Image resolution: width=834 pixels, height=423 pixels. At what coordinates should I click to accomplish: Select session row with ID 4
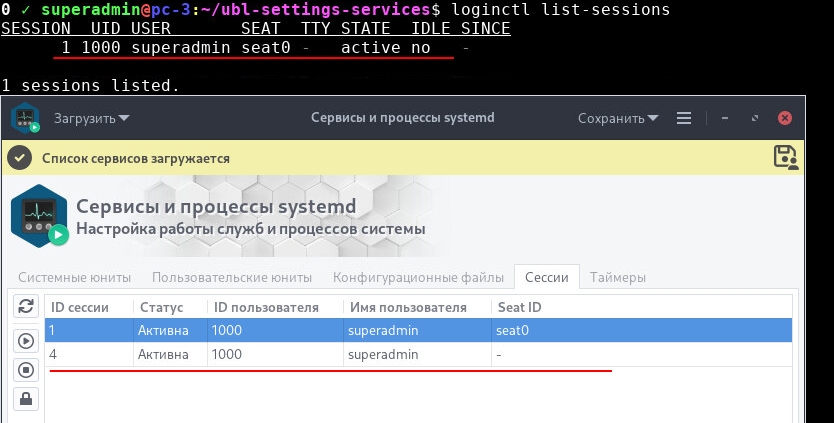(300, 355)
